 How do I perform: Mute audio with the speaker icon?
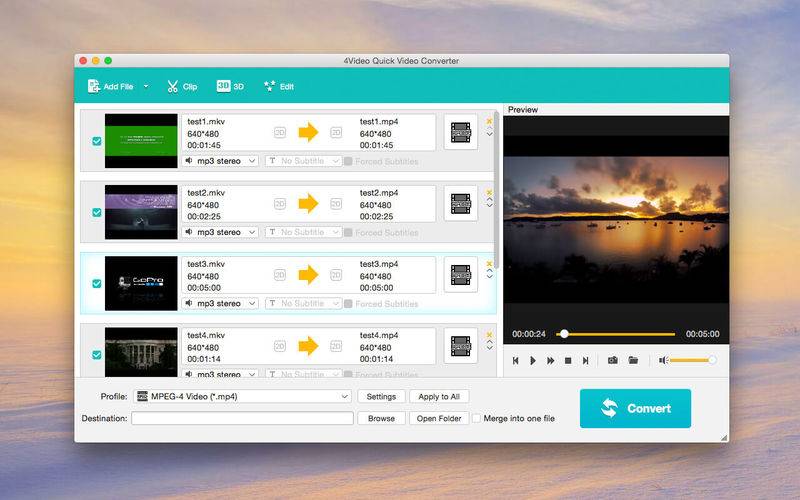tap(663, 360)
